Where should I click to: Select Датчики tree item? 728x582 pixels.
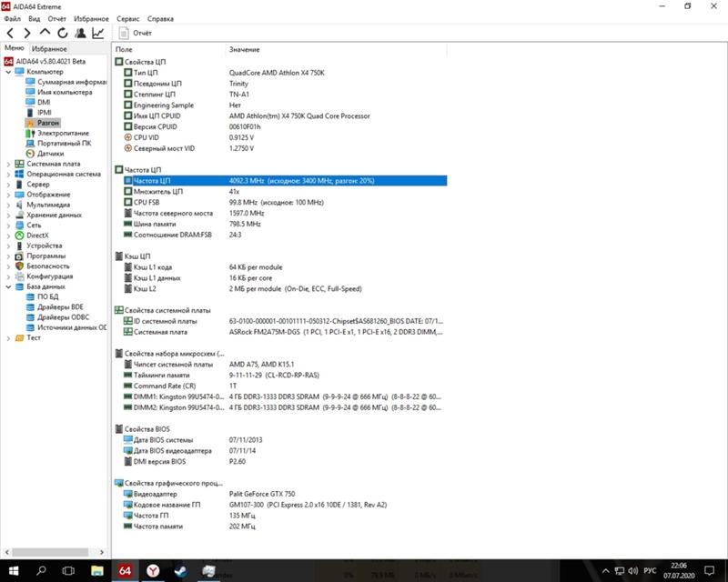click(x=45, y=154)
